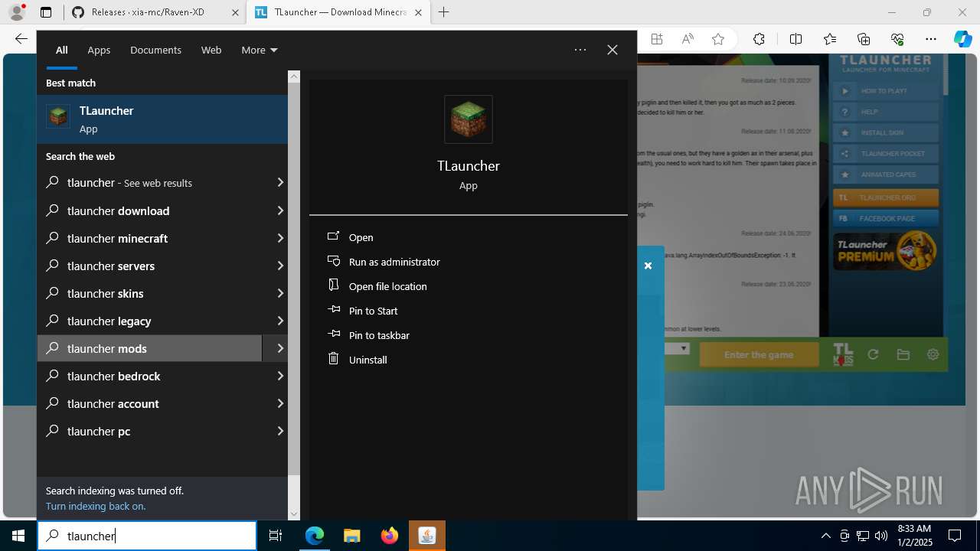This screenshot has width=980, height=551.
Task: Open Edge split screen icon
Action: [795, 39]
